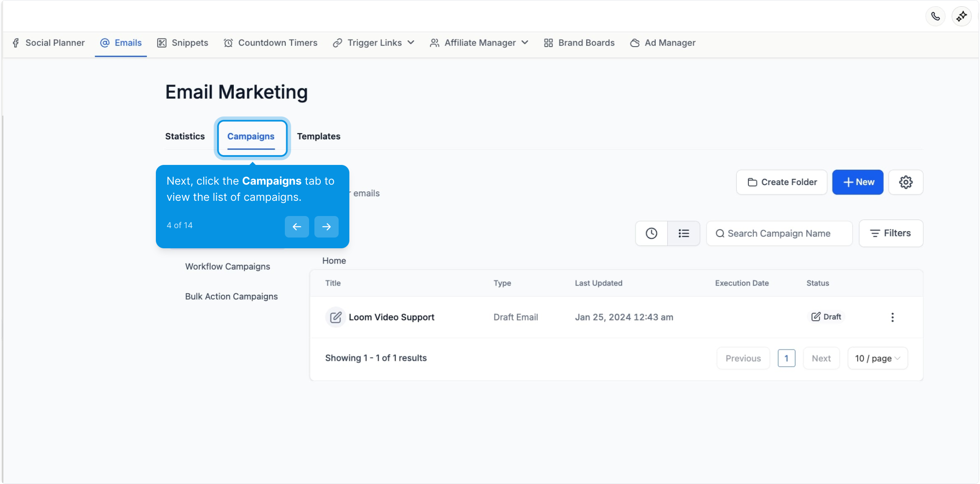Click the New campaign button
Screen dimensions: 980x484
tap(857, 182)
